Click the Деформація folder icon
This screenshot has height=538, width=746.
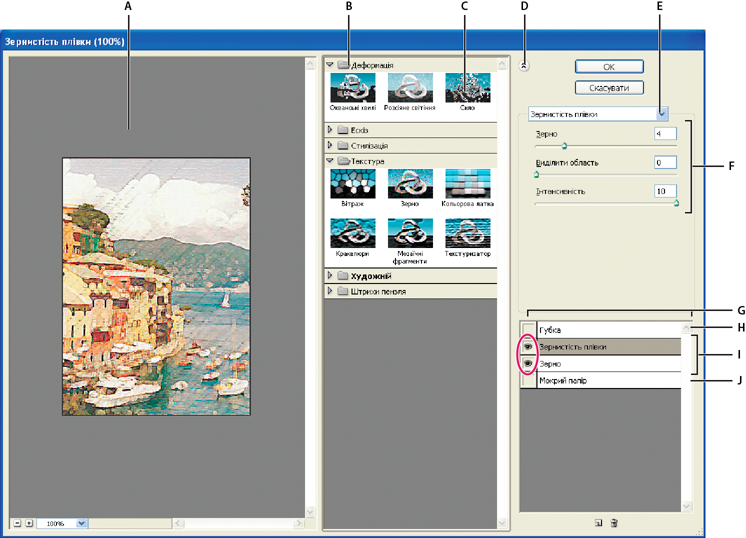click(x=343, y=65)
